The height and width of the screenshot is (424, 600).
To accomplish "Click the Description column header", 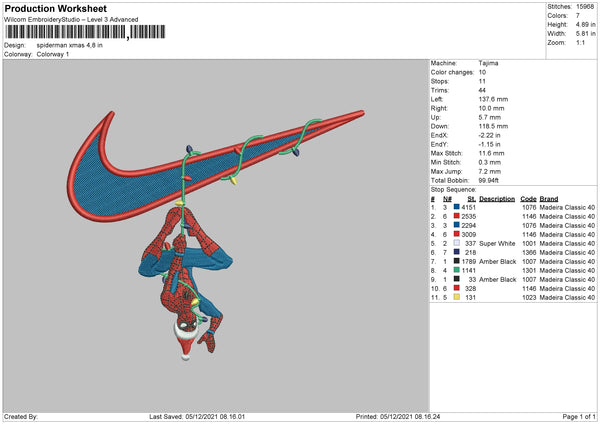I will 497,199.
